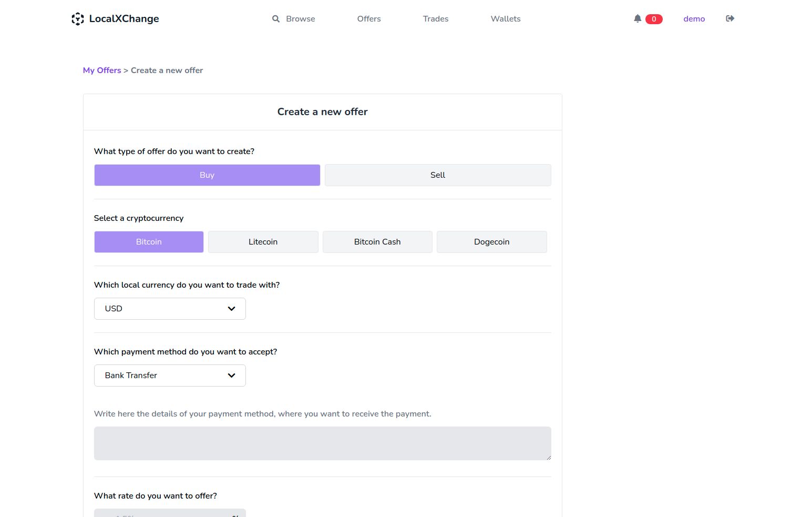Click the payment method details text area

pos(322,443)
